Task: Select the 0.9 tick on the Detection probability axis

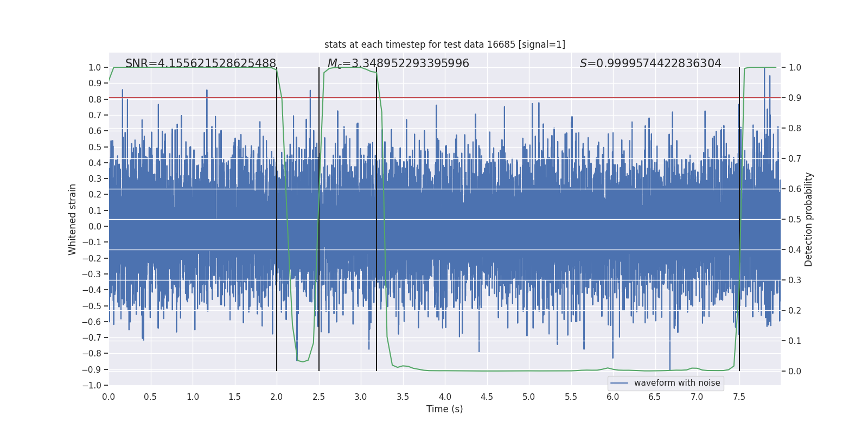Action: [x=795, y=98]
